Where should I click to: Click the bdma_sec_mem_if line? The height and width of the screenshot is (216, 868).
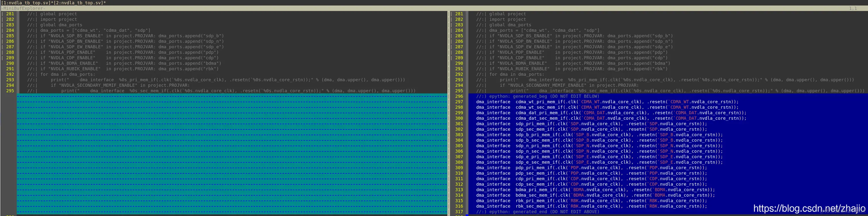tap(595, 195)
